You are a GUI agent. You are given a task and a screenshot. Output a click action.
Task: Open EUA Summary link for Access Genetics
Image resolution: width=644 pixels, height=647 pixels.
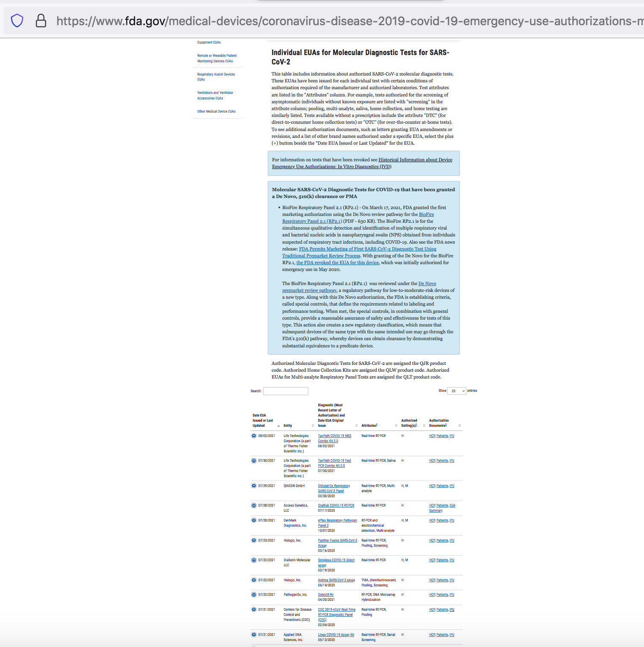pyautogui.click(x=442, y=508)
